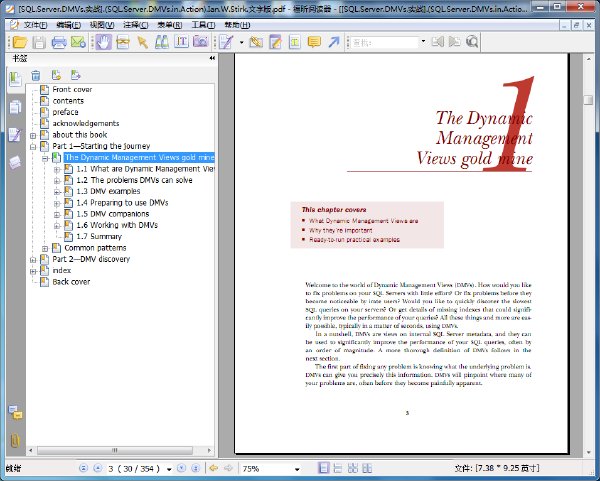Click the binoculars Find icon
The height and width of the screenshot is (481, 600).
162,42
